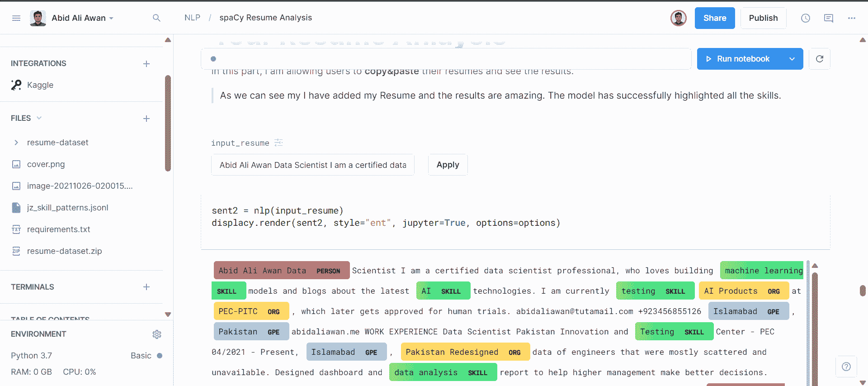
Task: Click the Pakistan GPE entity
Action: pyautogui.click(x=251, y=332)
